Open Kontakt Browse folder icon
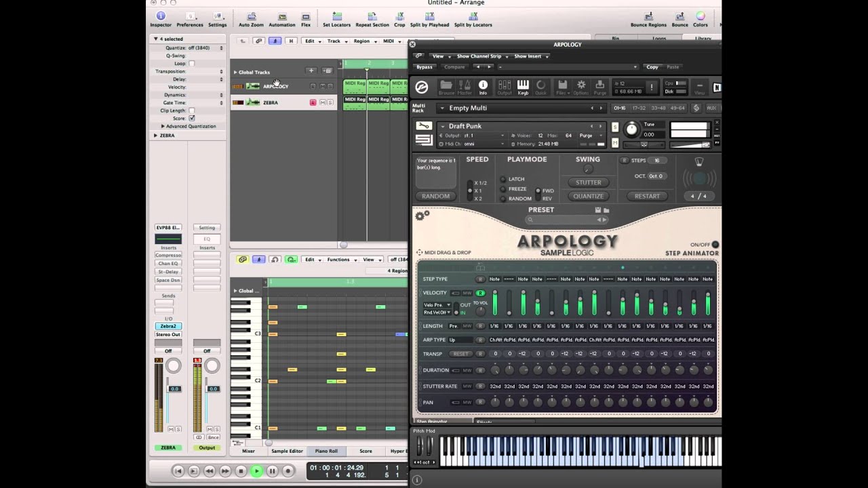The height and width of the screenshot is (488, 868). coord(446,87)
